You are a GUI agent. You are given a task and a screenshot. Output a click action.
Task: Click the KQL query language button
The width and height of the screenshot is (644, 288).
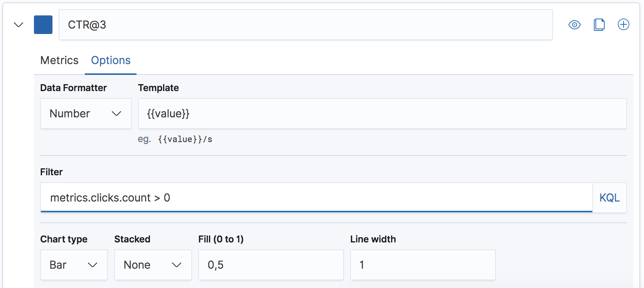tap(609, 198)
